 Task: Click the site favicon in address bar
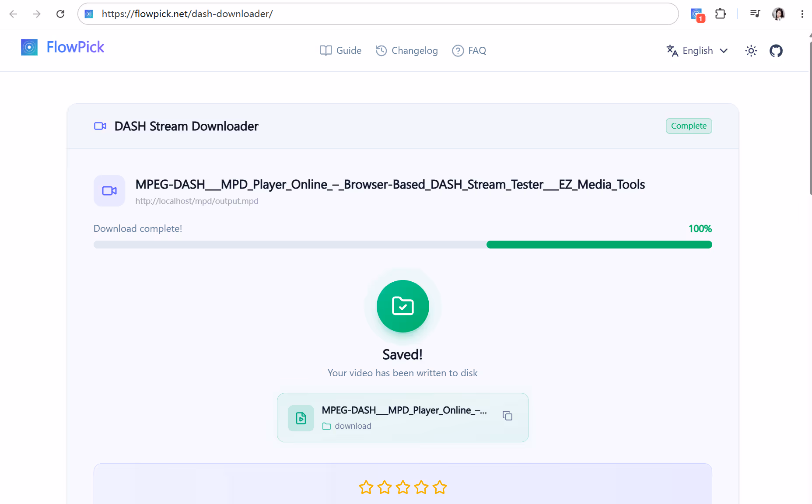[x=89, y=14]
